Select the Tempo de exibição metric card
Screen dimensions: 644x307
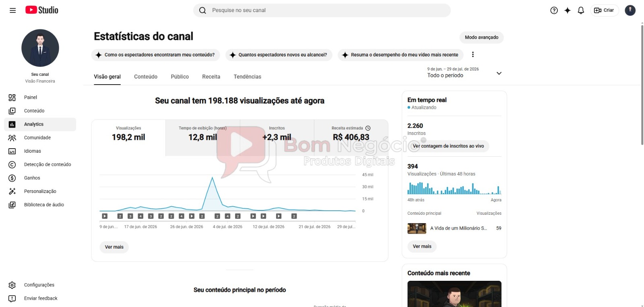pos(203,138)
